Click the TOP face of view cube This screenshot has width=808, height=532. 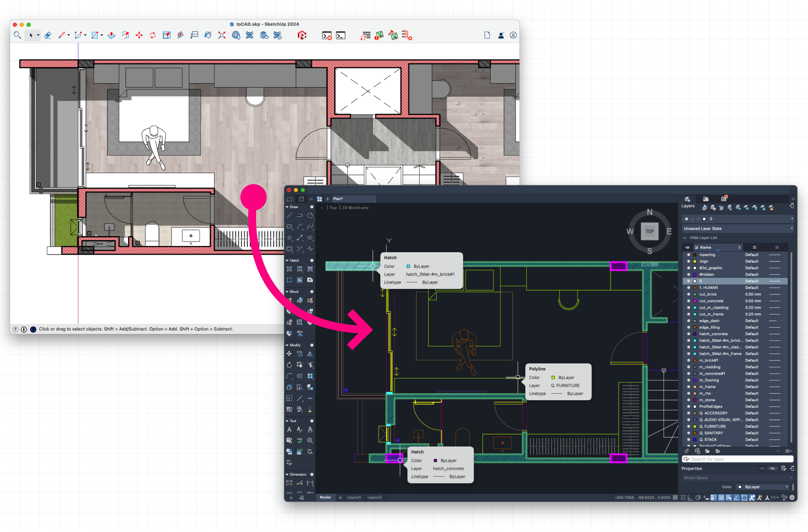point(649,231)
